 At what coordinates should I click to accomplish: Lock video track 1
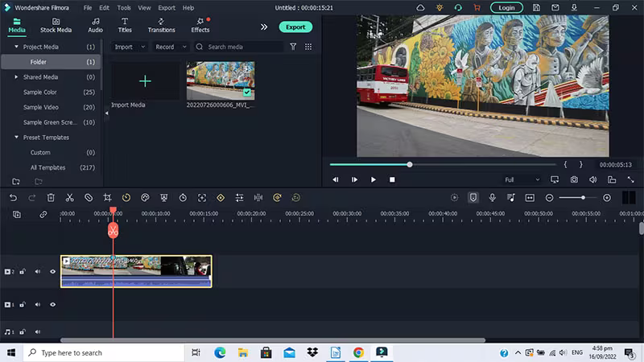point(23,305)
